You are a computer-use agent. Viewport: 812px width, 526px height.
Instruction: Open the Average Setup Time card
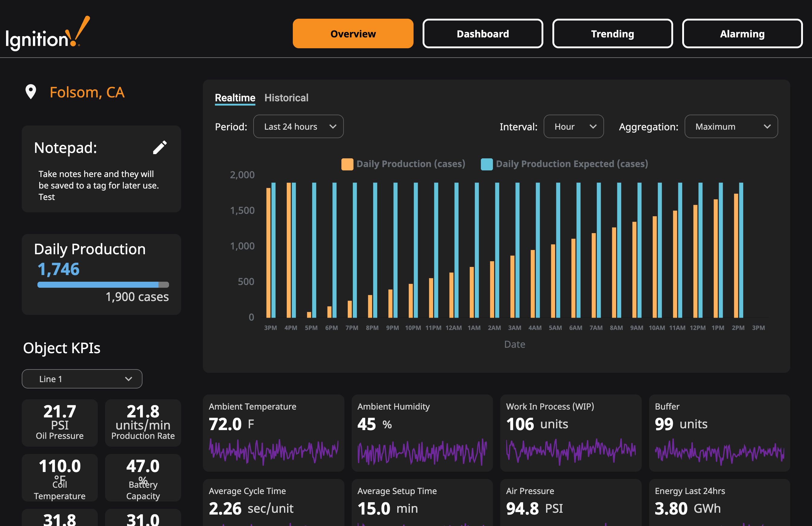pos(422,502)
